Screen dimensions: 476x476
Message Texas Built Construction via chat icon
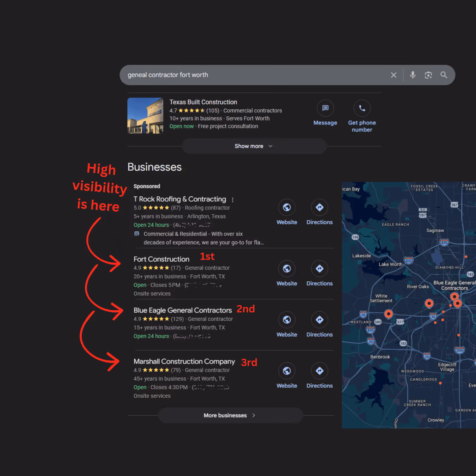(x=325, y=108)
